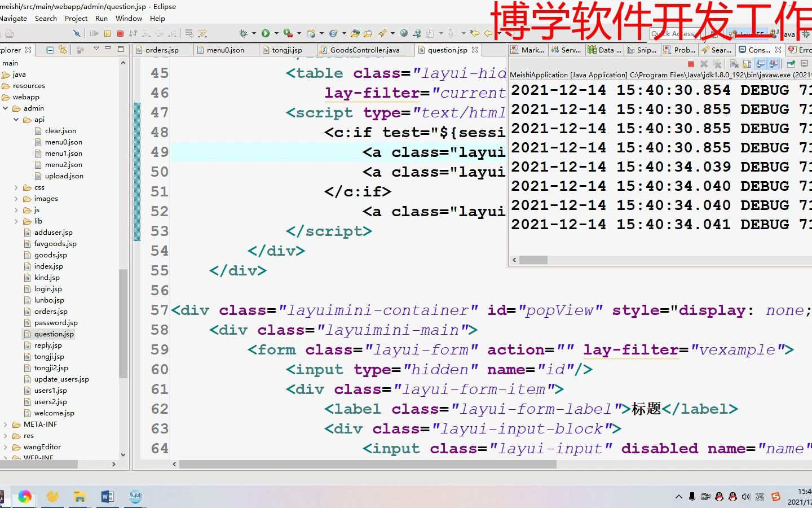The width and height of the screenshot is (812, 508).
Task: Launch Debug with the bug icon
Action: tap(242, 33)
